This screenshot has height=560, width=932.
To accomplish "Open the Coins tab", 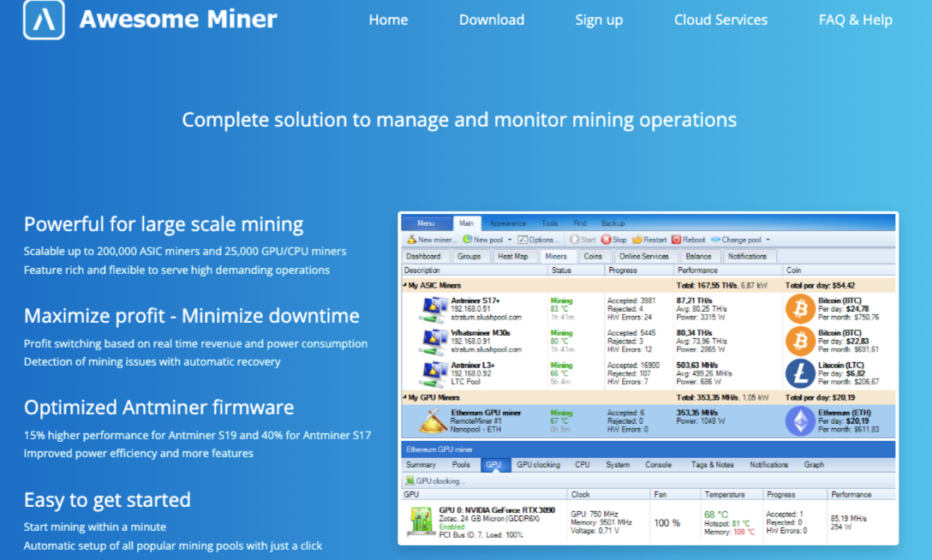I will [x=593, y=256].
